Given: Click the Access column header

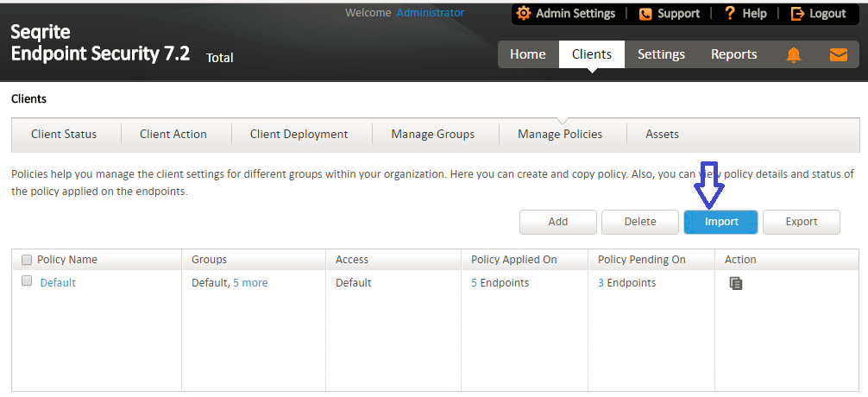Looking at the screenshot, I should (x=351, y=260).
